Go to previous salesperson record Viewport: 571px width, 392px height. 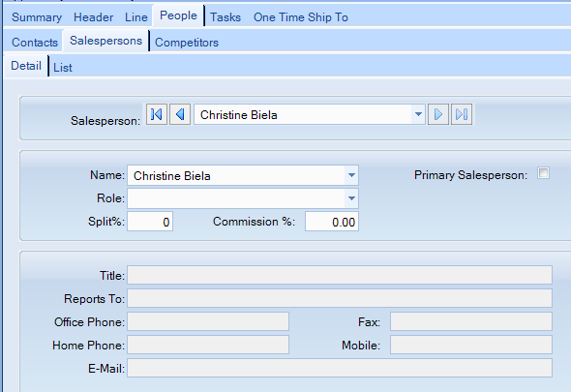tap(180, 114)
